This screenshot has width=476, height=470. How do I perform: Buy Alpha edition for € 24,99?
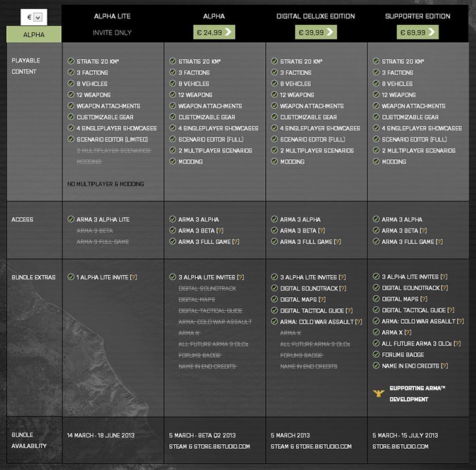point(214,32)
